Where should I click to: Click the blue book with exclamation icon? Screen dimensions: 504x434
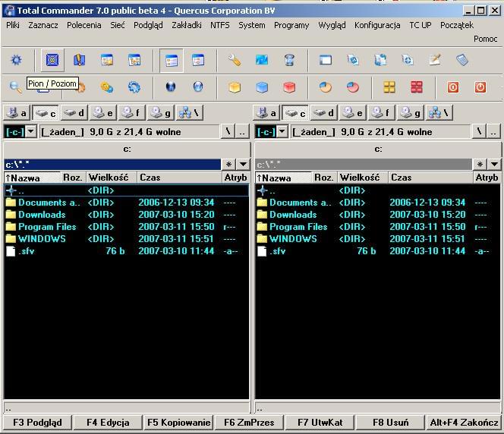click(x=80, y=60)
